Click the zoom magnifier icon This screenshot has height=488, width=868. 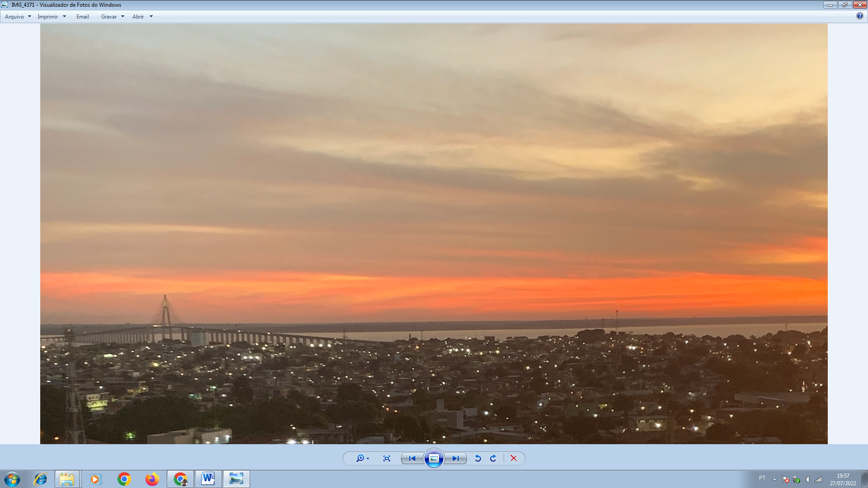click(360, 458)
